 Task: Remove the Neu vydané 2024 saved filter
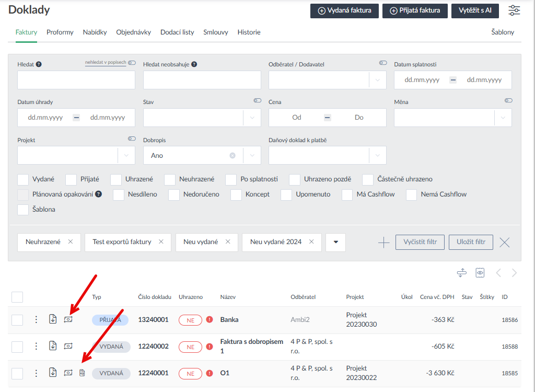[x=311, y=242]
